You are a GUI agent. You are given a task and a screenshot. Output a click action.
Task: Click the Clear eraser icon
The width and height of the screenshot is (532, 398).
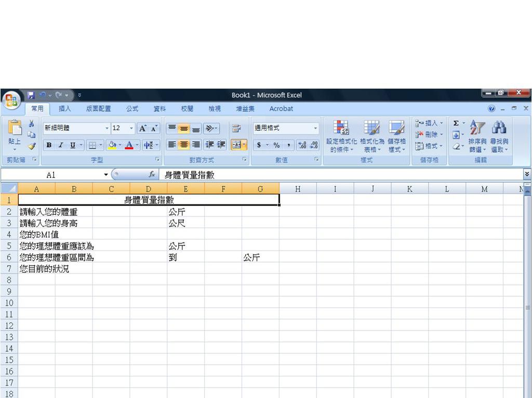(x=456, y=146)
